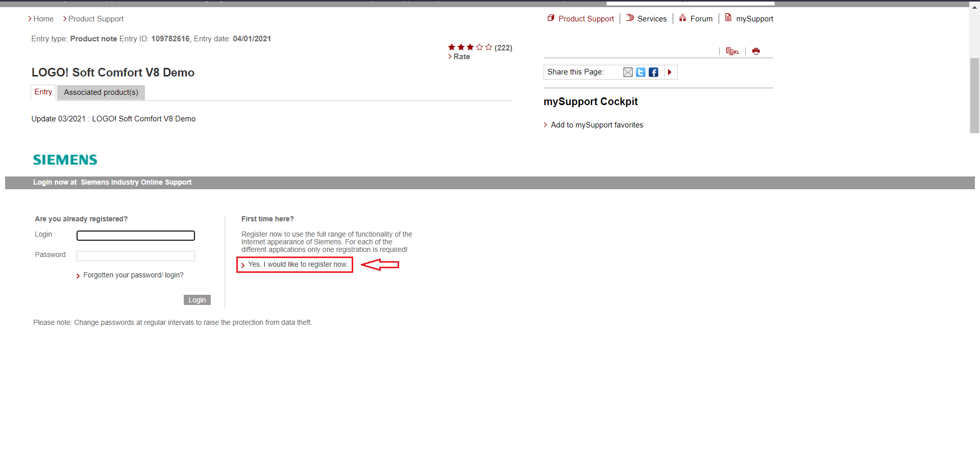The height and width of the screenshot is (459, 980).
Task: Click the second rating star
Action: click(x=461, y=47)
